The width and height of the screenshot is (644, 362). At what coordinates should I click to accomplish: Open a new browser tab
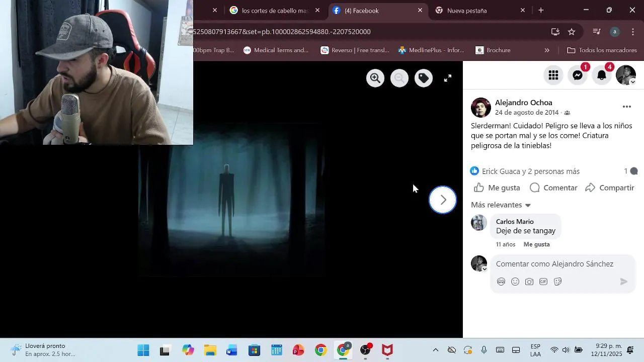[x=541, y=10]
